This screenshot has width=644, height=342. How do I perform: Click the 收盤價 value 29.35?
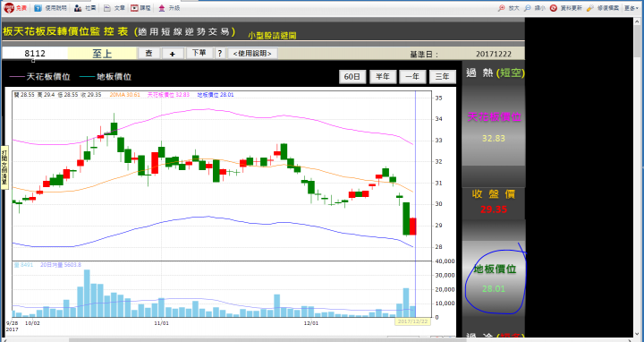point(493,209)
